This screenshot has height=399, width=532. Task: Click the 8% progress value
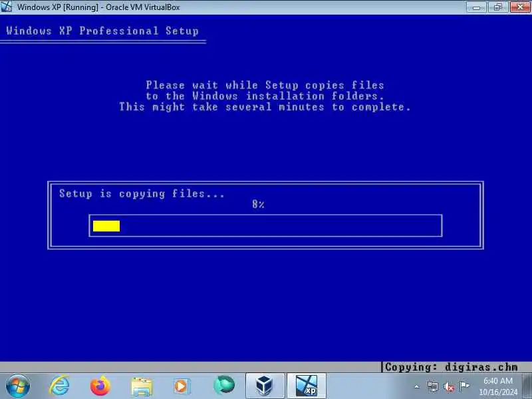pyautogui.click(x=258, y=204)
